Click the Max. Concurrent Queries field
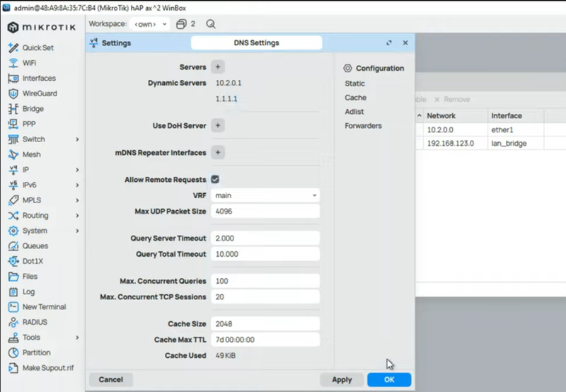566x392 pixels. (265, 281)
